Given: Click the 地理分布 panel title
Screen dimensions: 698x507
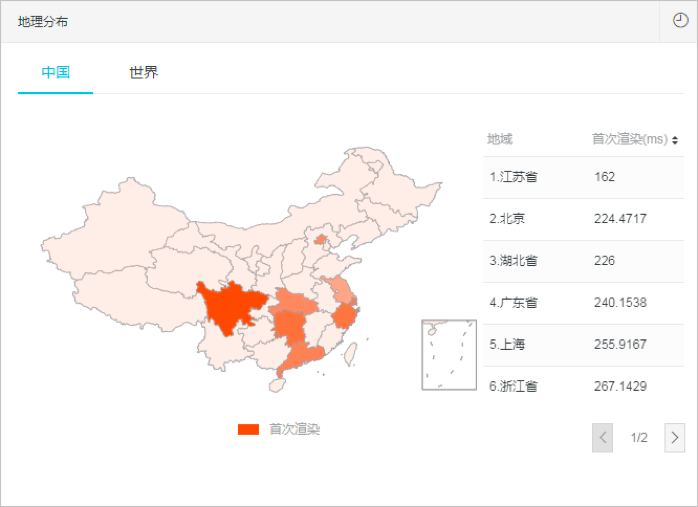Looking at the screenshot, I should [43, 21].
